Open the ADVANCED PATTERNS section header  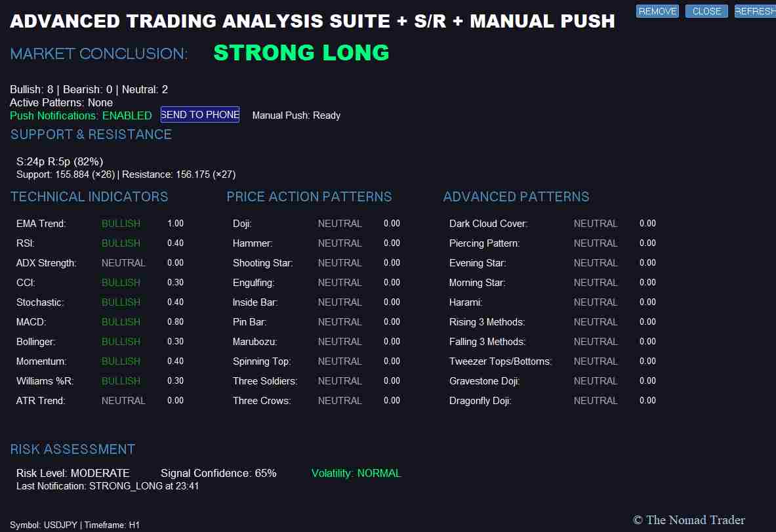pos(516,197)
